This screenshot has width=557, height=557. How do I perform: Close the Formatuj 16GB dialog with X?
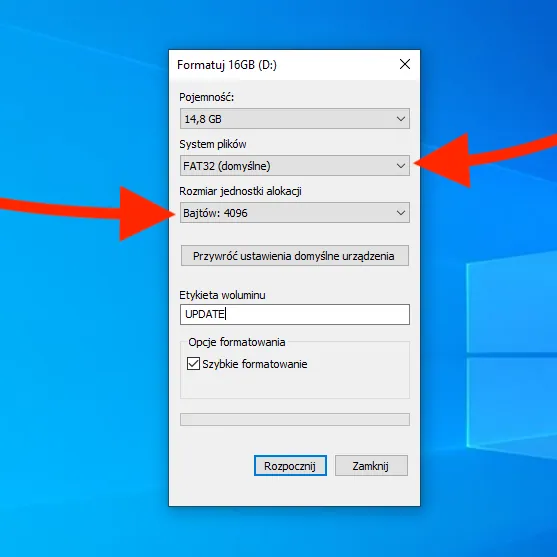pyautogui.click(x=405, y=64)
